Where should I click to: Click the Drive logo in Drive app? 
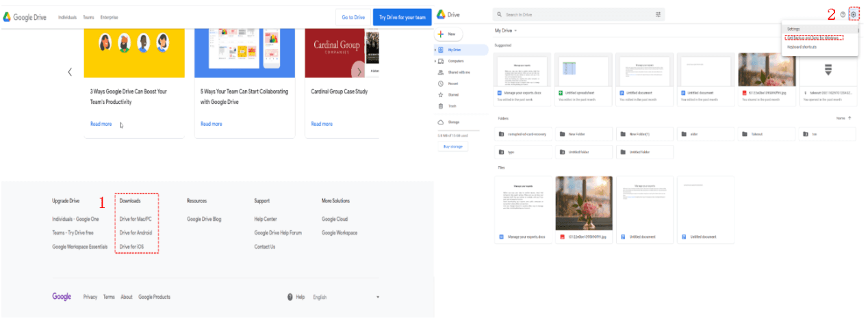447,14
